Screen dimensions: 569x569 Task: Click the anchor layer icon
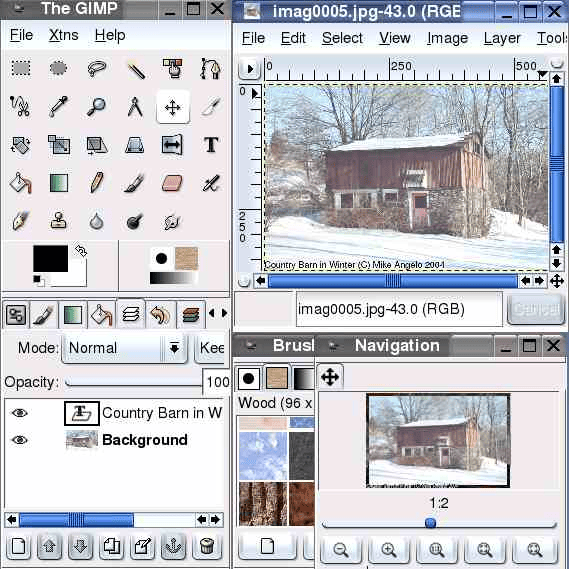[173, 546]
